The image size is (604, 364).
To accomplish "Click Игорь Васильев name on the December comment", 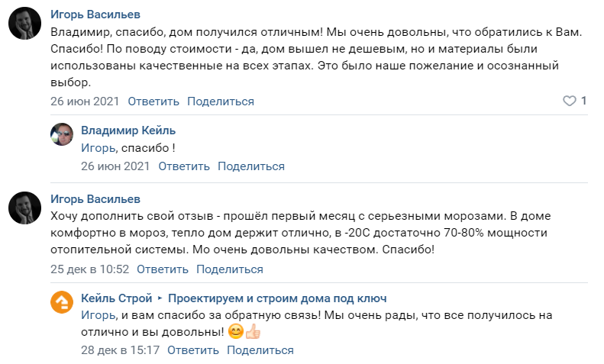I will [95, 199].
